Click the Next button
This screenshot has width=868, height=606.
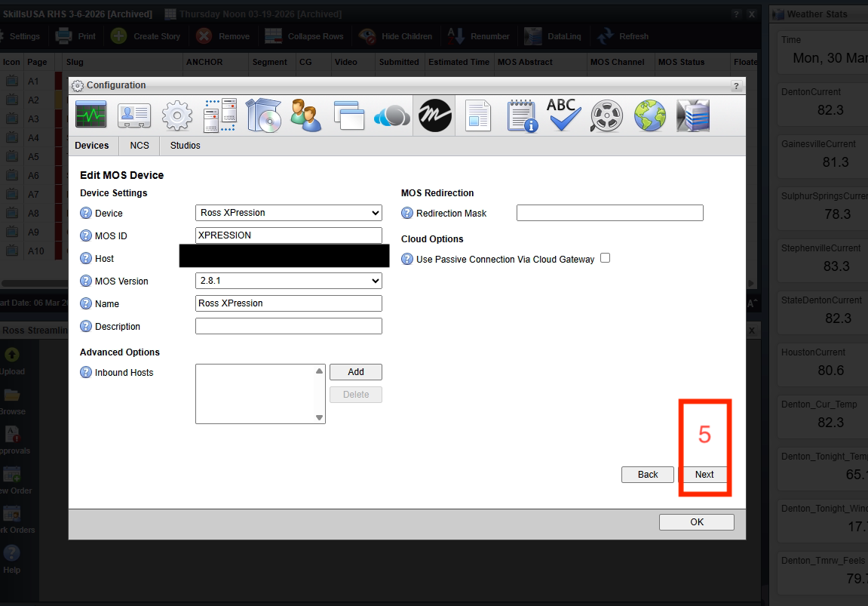click(x=704, y=475)
